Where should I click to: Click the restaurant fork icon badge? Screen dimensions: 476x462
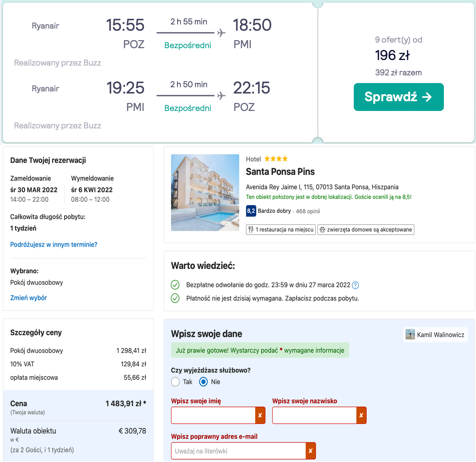point(251,230)
